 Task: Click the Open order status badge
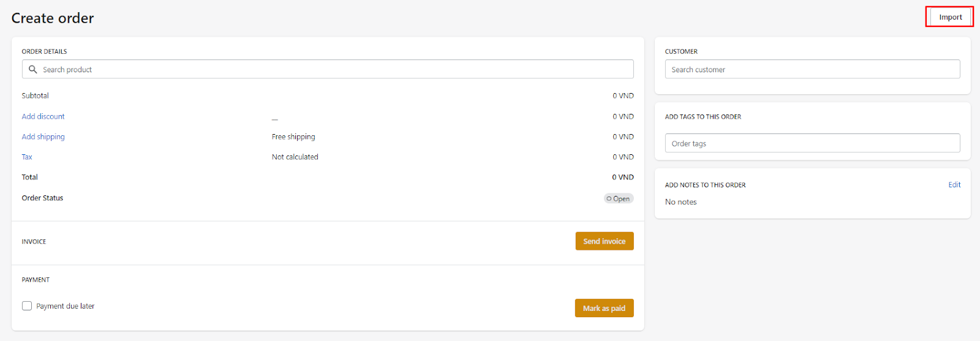point(618,198)
